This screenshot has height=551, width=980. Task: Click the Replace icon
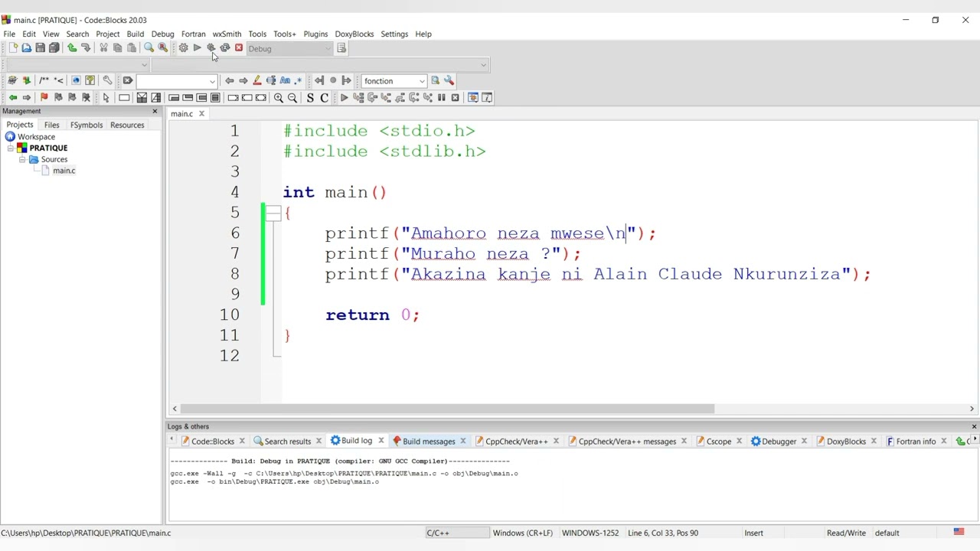(162, 48)
